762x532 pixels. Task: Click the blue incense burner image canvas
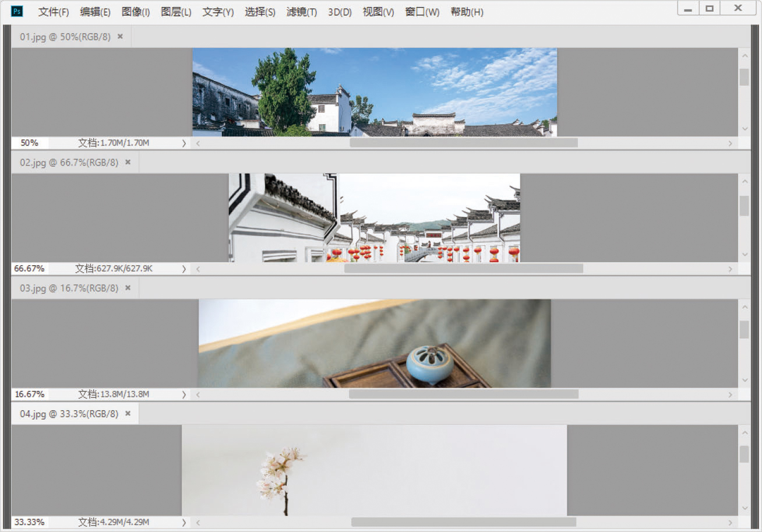click(375, 344)
